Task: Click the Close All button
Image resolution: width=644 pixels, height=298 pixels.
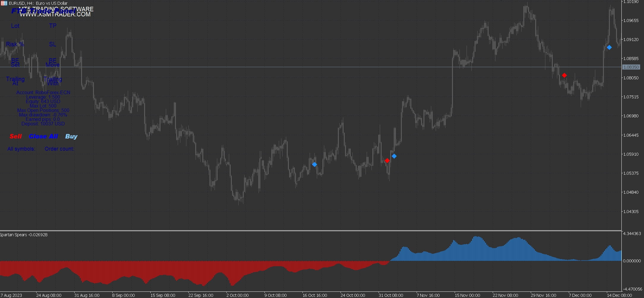Action: 43,136
